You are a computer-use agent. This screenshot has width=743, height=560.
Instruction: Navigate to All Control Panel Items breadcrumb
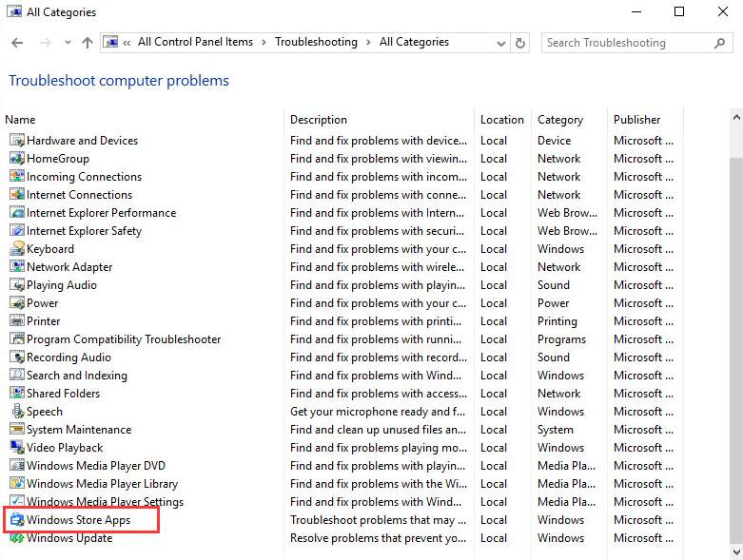click(x=195, y=42)
